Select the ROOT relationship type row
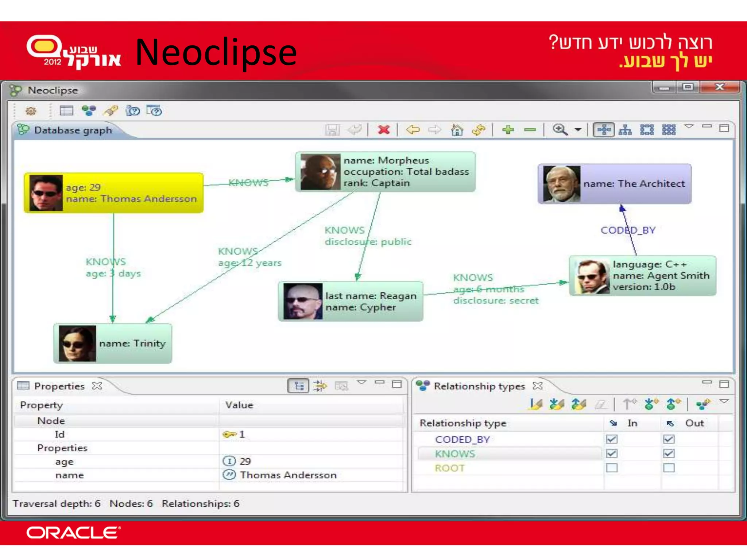The image size is (747, 560). [x=510, y=468]
